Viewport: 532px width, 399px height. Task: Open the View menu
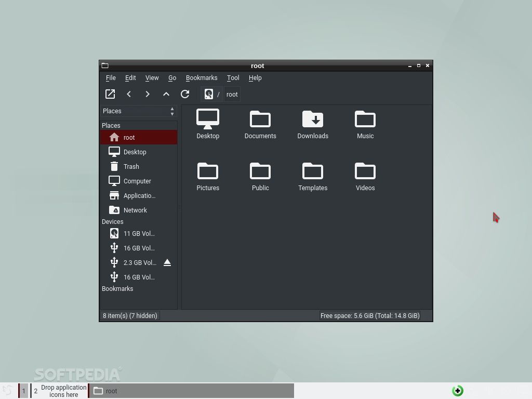[152, 78]
